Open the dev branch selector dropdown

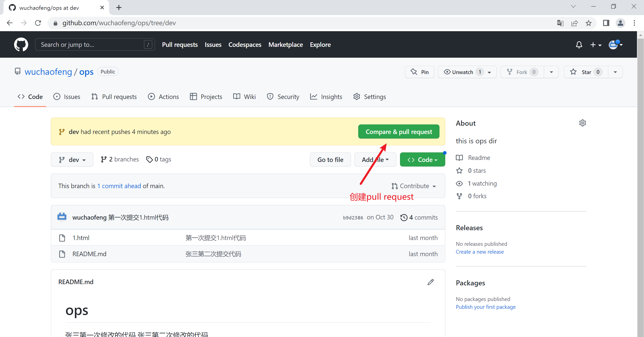coord(72,160)
